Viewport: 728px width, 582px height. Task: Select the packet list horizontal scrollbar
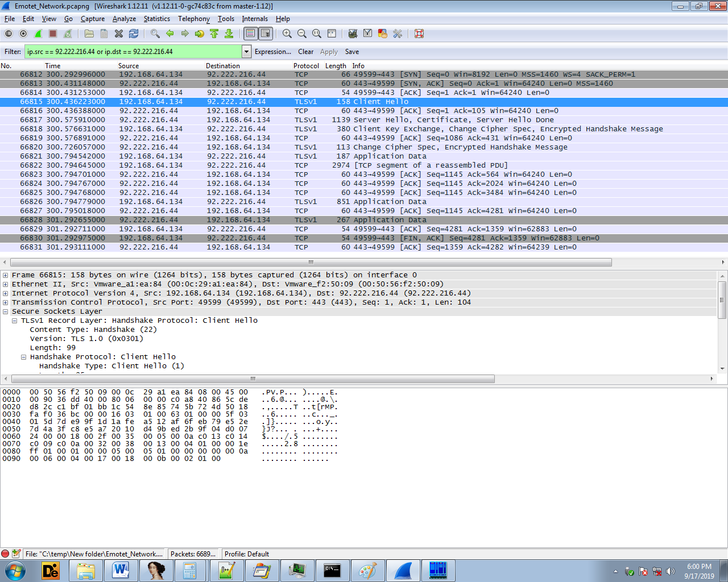coord(311,262)
